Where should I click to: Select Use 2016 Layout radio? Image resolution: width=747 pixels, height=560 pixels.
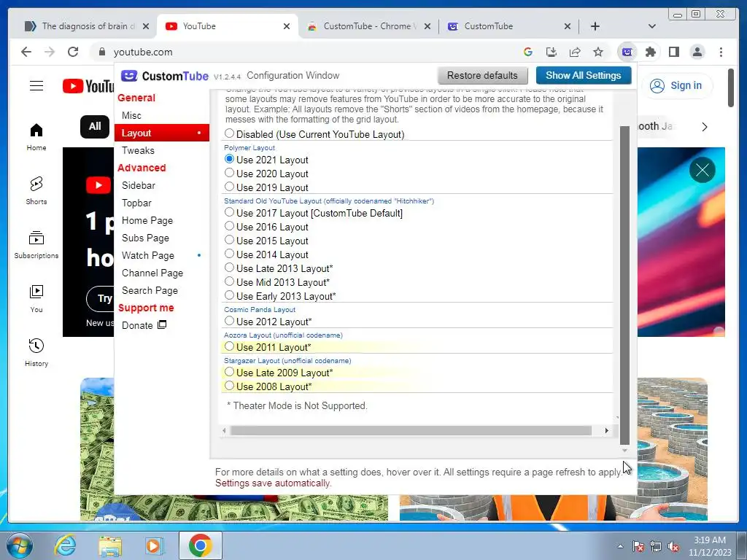tap(229, 226)
